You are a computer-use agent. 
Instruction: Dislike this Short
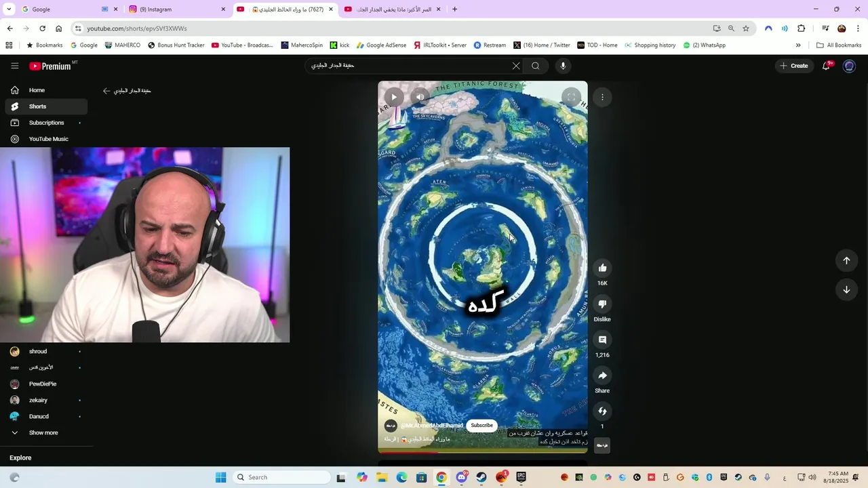coord(602,304)
